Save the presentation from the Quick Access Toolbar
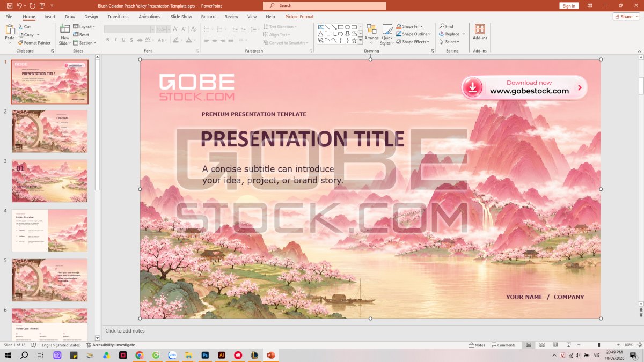Screen dimensions: 644x362 (9, 6)
